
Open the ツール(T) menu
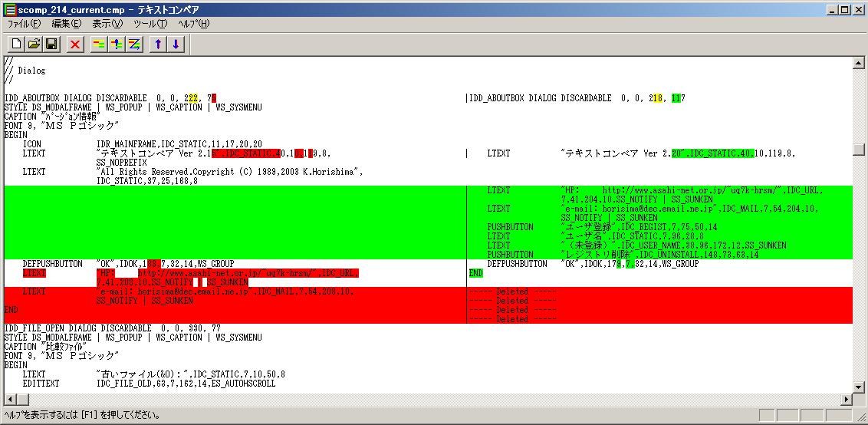tap(150, 24)
